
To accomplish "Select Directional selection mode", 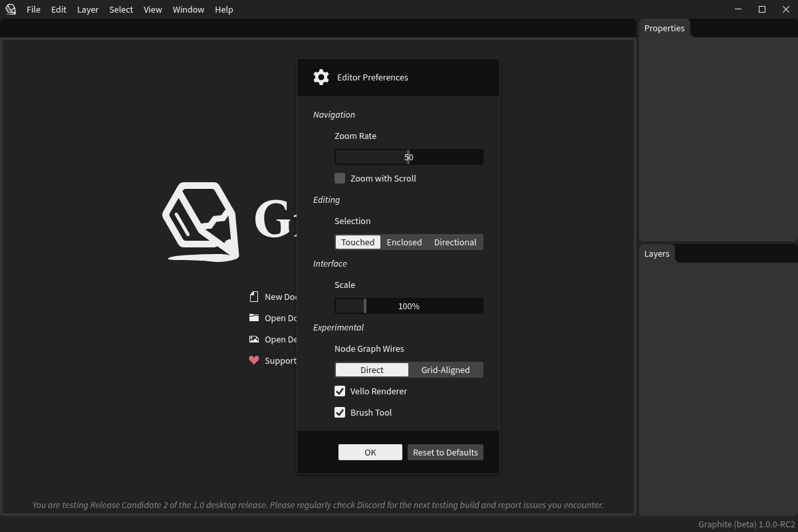I will (x=455, y=242).
